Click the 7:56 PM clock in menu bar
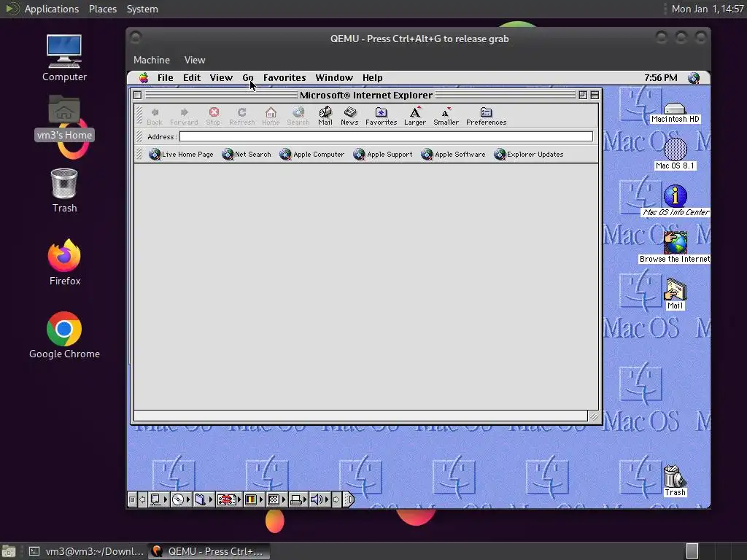 click(660, 77)
